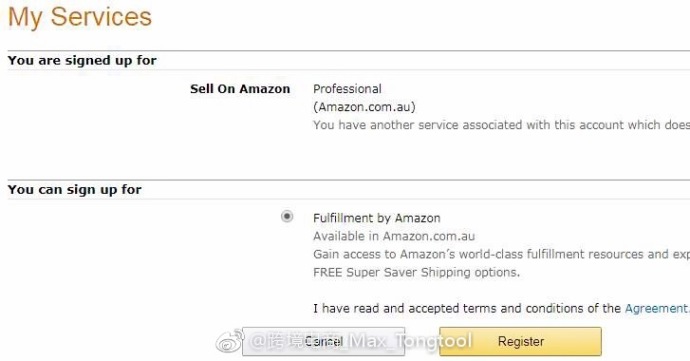Click the Fulfillment by Amazon option label
This screenshot has height=361, width=690.
coord(377,218)
